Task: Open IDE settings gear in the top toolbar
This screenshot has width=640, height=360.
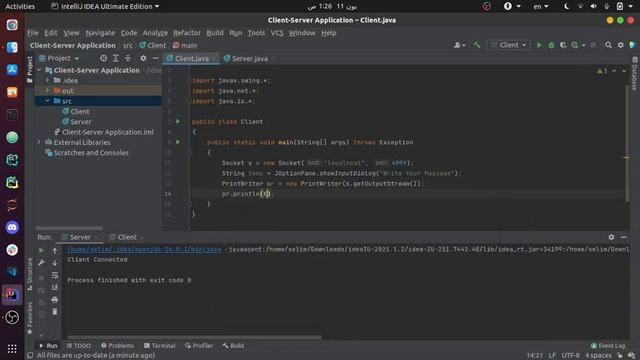Action: coord(620,45)
